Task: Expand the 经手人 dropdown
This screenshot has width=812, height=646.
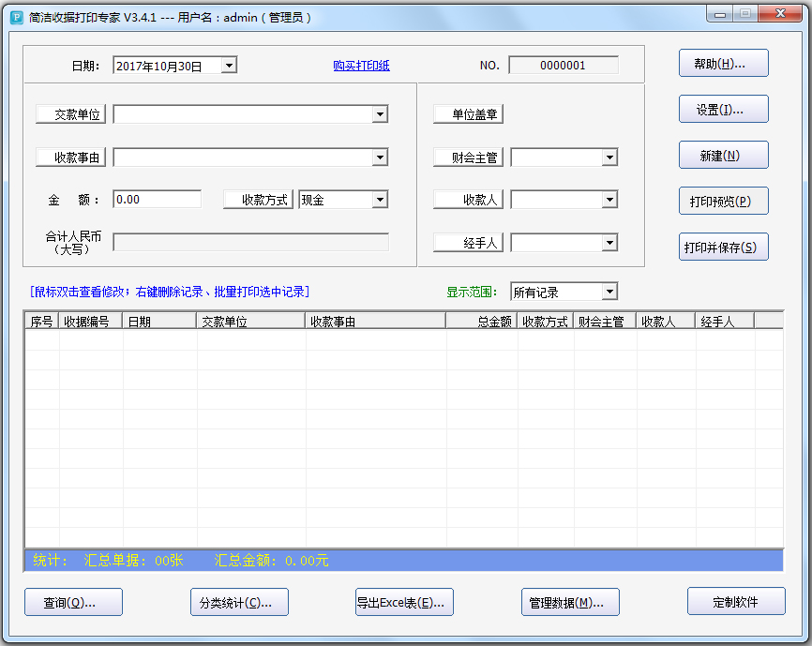Action: 610,243
